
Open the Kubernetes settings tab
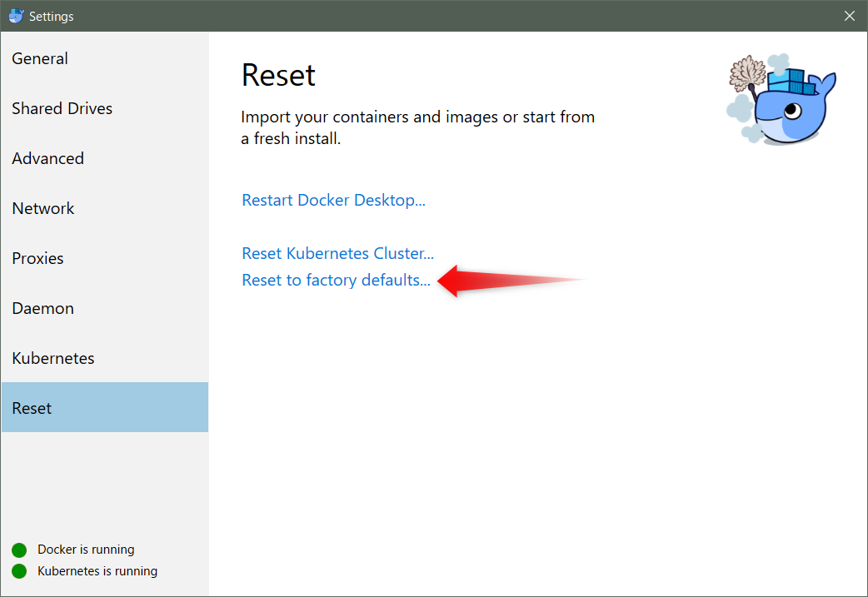coord(53,358)
